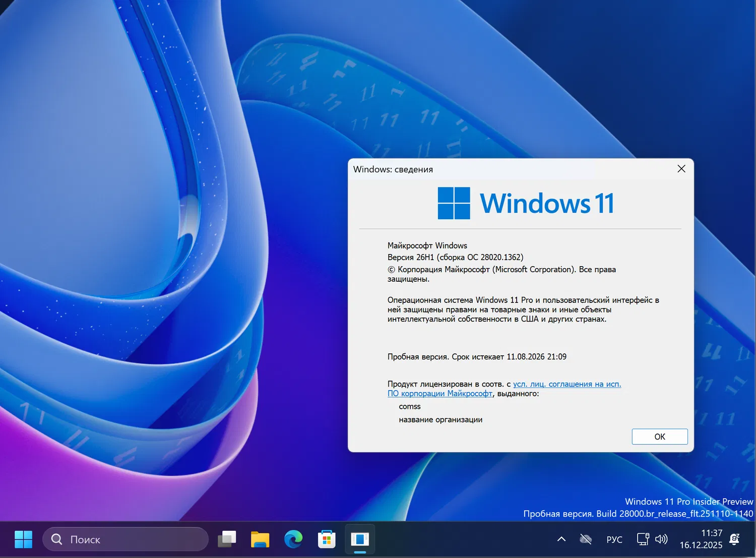Open Task View from the taskbar
The image size is (756, 558).
click(227, 539)
